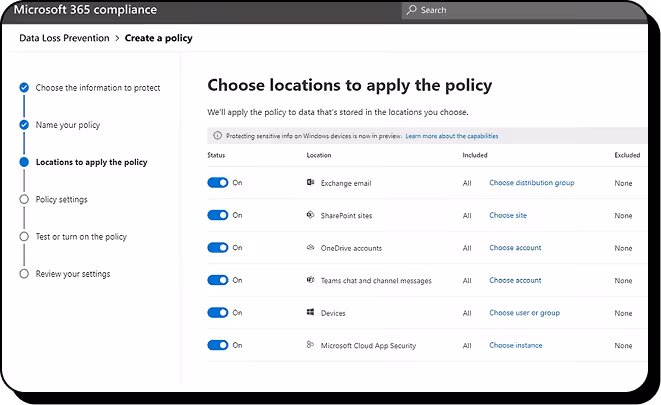Open Test or turn on the policy step
661x405 pixels.
(81, 236)
